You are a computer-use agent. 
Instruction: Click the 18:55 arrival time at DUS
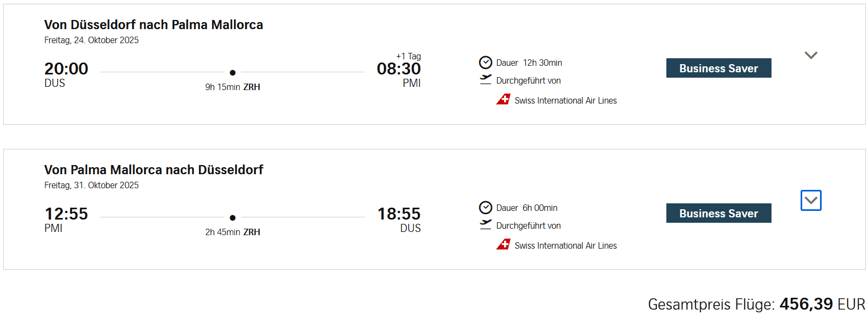point(398,214)
